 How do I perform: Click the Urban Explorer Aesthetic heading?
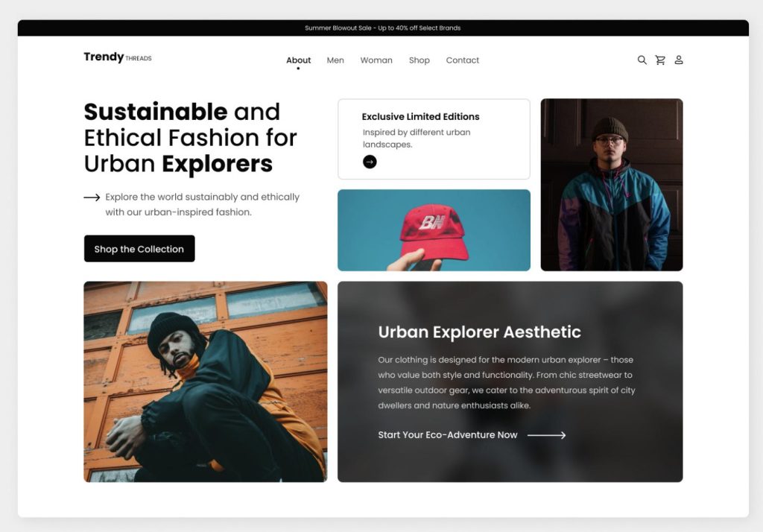[479, 332]
